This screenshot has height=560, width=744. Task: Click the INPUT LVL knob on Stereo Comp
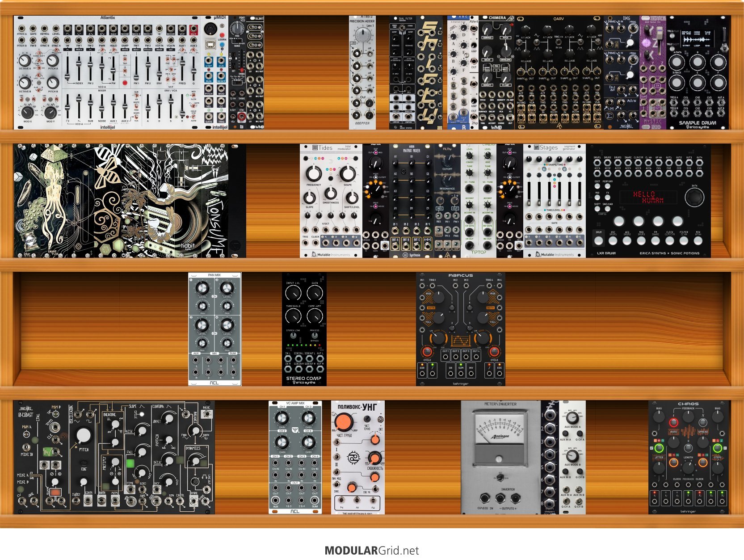(x=293, y=293)
